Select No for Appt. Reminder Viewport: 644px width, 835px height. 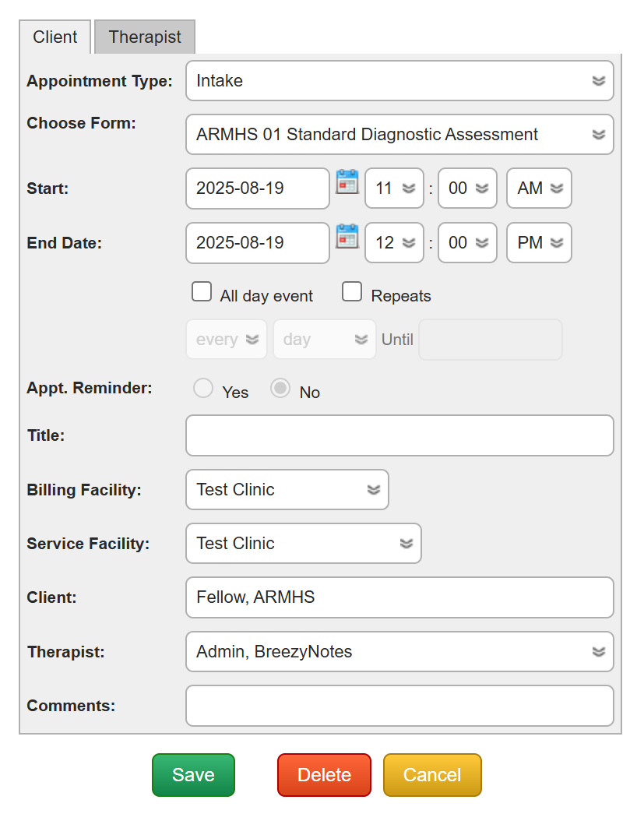(x=280, y=388)
